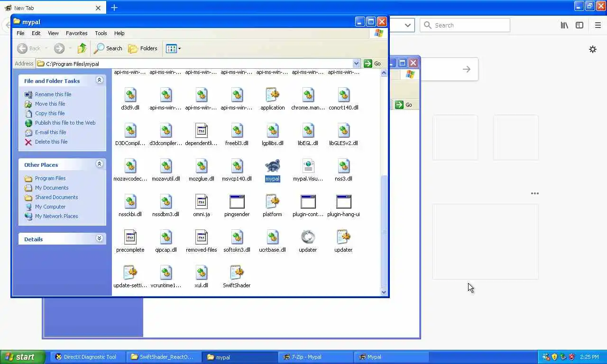Click the Start button
This screenshot has height=364, width=607.
tap(23, 357)
